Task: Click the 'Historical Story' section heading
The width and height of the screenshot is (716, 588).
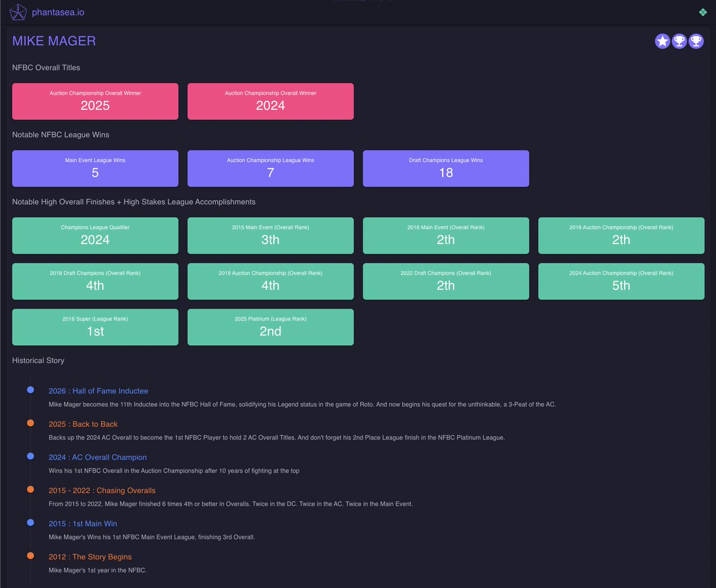Action: coord(38,361)
